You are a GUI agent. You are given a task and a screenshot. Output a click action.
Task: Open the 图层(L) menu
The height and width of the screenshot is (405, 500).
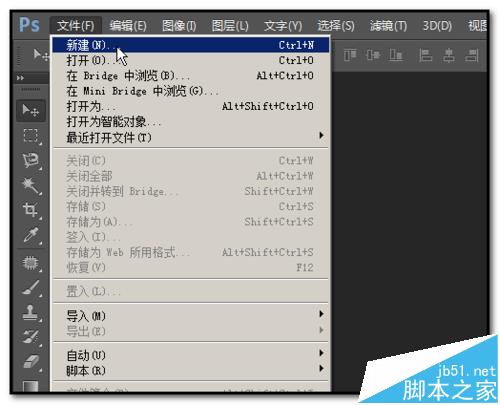pyautogui.click(x=230, y=25)
